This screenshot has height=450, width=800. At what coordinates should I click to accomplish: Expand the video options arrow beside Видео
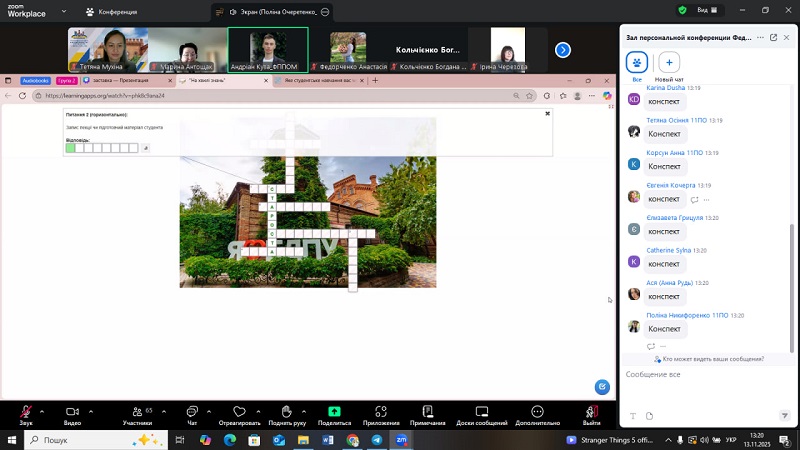[x=90, y=410]
